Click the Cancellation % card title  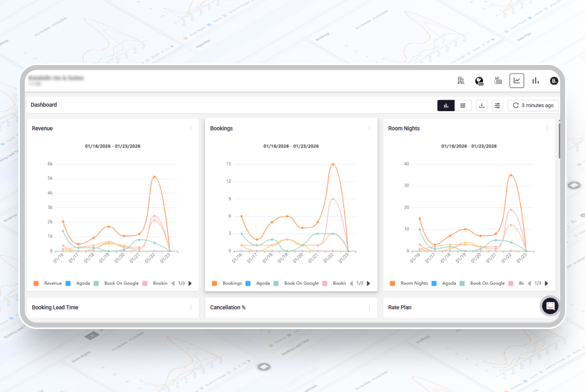[x=228, y=307]
